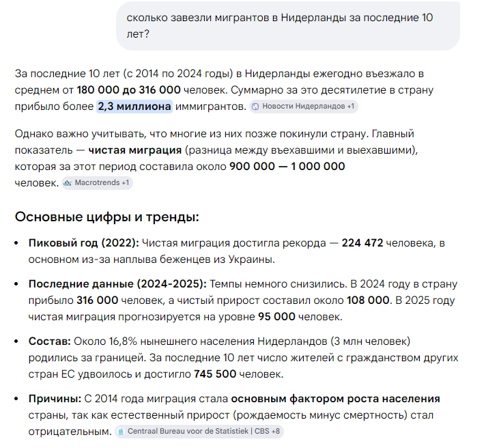Open the Macrotrends source citation label
The image size is (484, 448).
pos(97,183)
